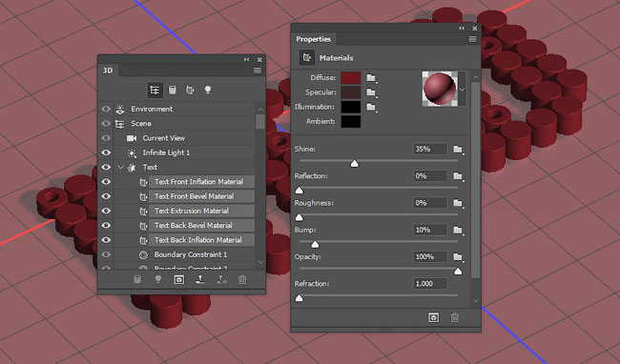Click Move Object to Ground Plane icon

coord(200,279)
